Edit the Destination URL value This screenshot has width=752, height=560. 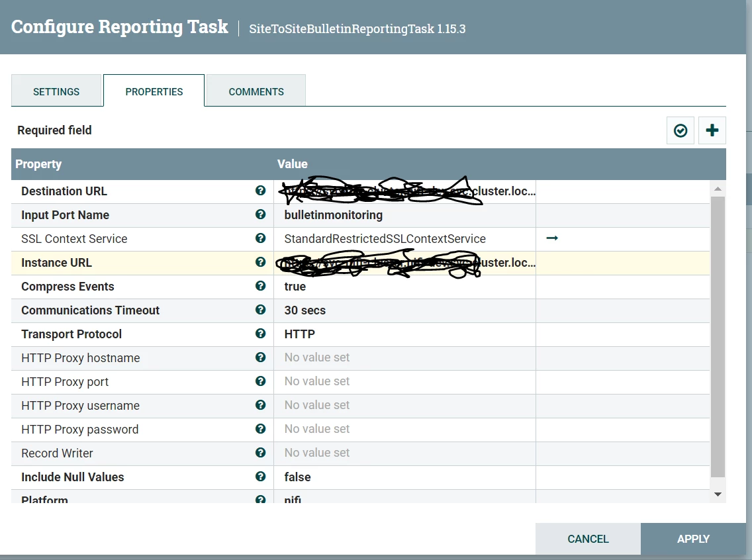click(x=404, y=191)
